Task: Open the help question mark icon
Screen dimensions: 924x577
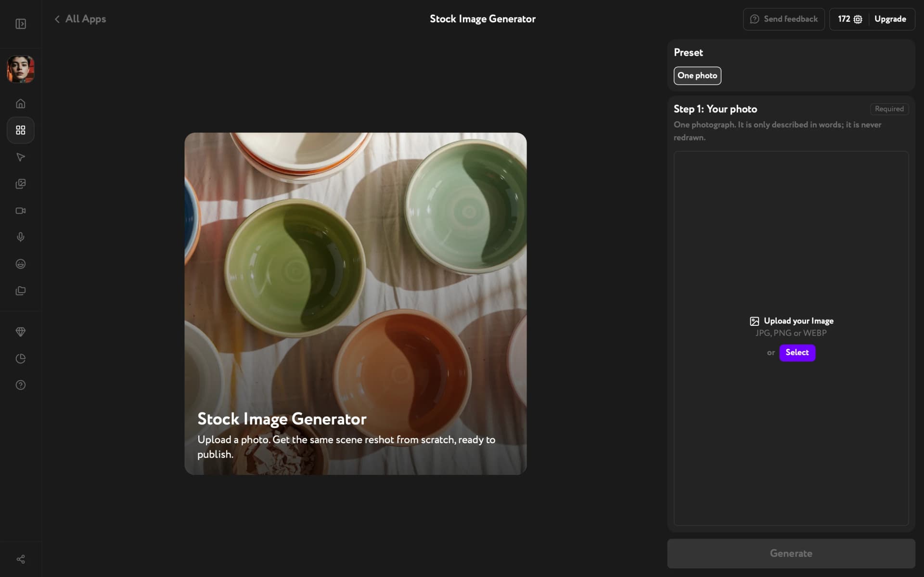Action: coord(21,385)
